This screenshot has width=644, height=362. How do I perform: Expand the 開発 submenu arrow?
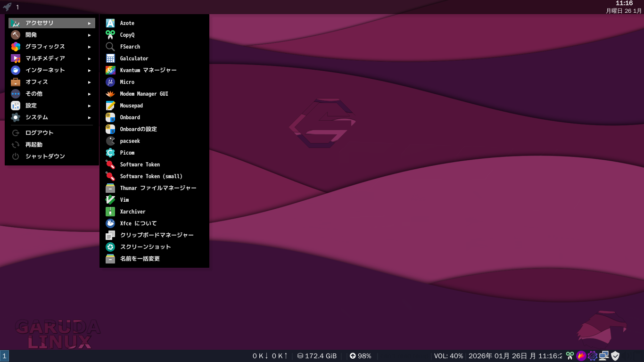click(x=89, y=35)
